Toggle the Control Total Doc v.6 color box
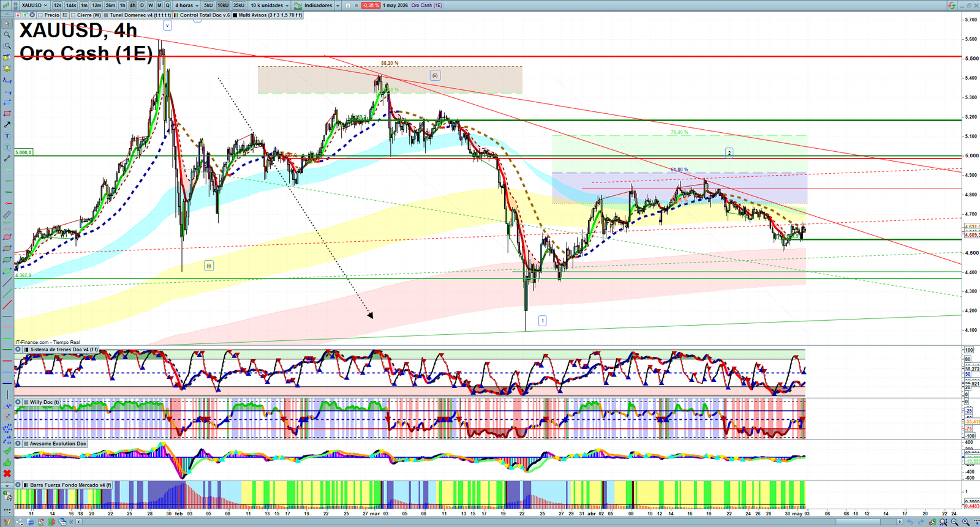Screen dimensions: 980x527 click(x=176, y=15)
